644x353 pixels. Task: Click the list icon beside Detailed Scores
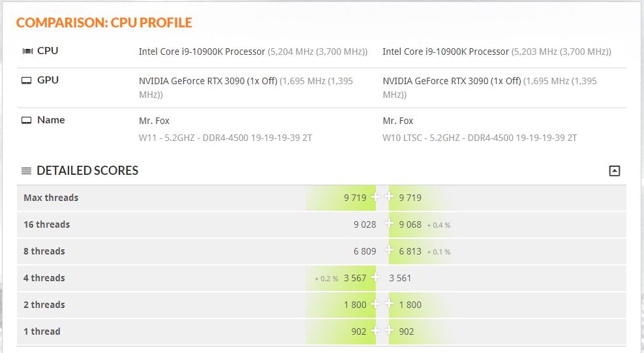click(x=26, y=171)
